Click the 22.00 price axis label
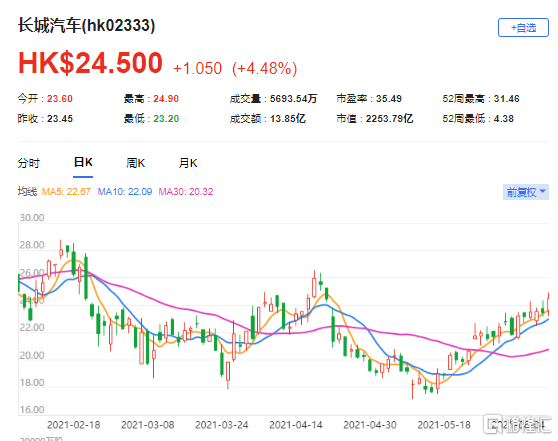558x441 pixels. [x=32, y=327]
